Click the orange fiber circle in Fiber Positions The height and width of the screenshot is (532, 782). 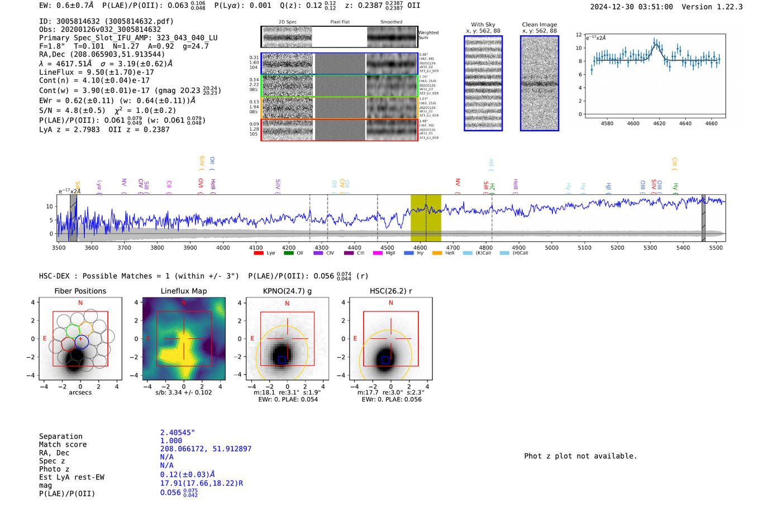coord(86,328)
